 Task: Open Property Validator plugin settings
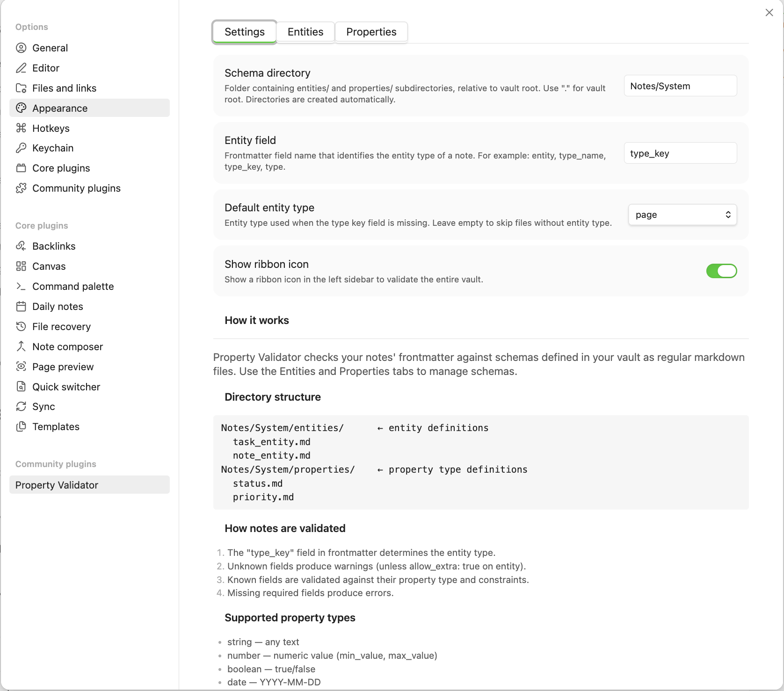(57, 485)
